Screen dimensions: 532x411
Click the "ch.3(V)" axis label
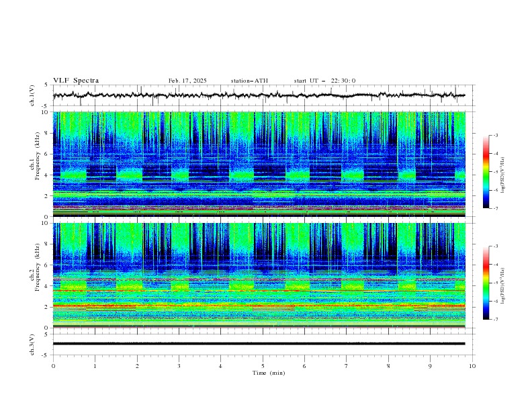tap(32, 345)
